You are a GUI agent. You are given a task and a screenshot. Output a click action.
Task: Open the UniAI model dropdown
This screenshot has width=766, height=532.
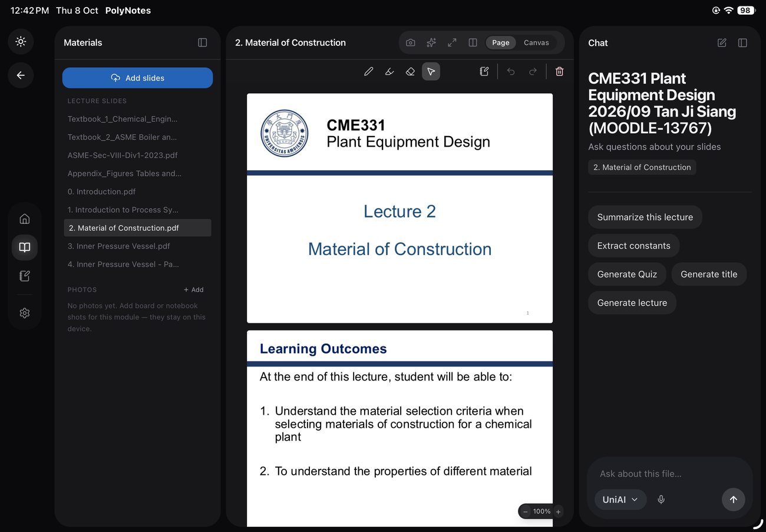tap(620, 500)
